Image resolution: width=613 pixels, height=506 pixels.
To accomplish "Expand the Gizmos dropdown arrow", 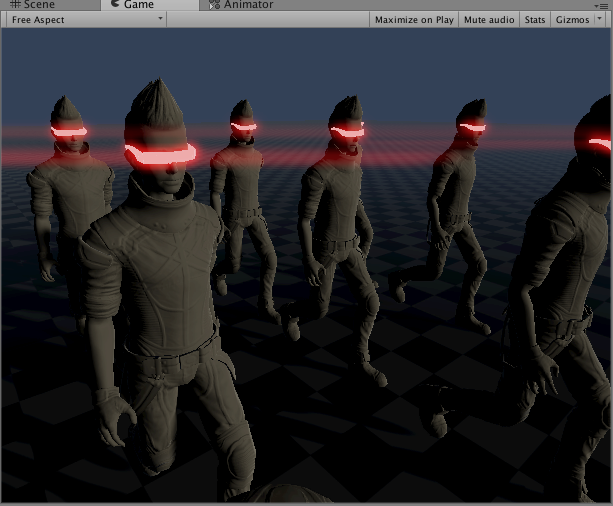I will pyautogui.click(x=600, y=19).
